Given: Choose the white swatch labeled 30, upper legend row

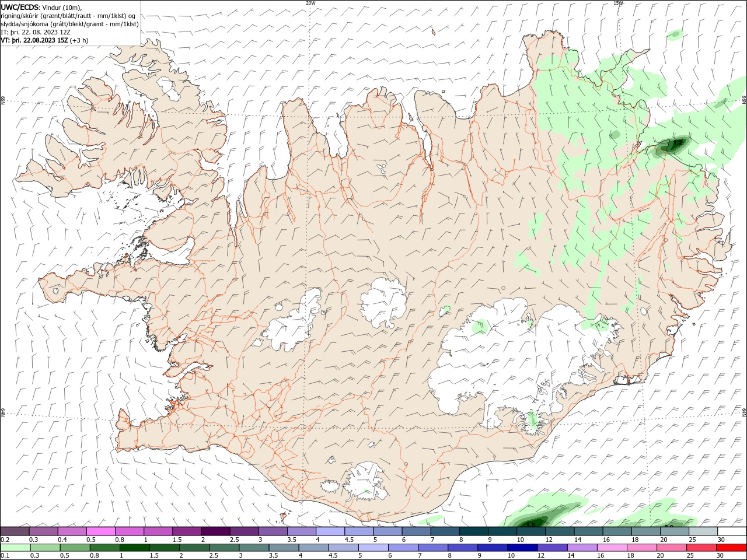Looking at the screenshot, I should [732, 531].
